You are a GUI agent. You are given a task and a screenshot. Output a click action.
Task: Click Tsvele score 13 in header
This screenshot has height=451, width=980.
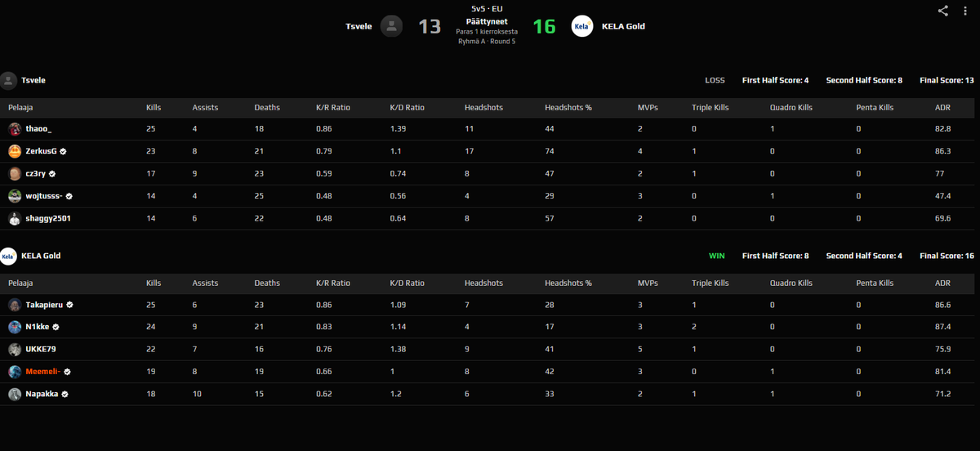pyautogui.click(x=430, y=27)
